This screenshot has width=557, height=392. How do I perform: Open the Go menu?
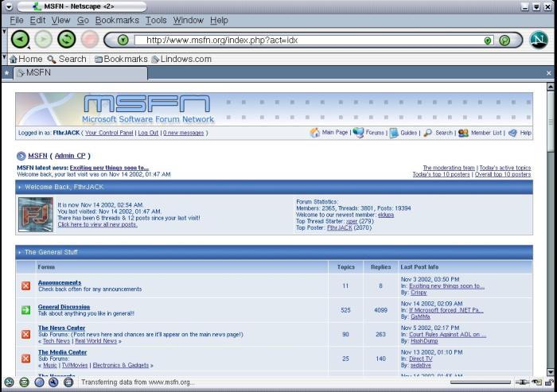click(x=83, y=20)
